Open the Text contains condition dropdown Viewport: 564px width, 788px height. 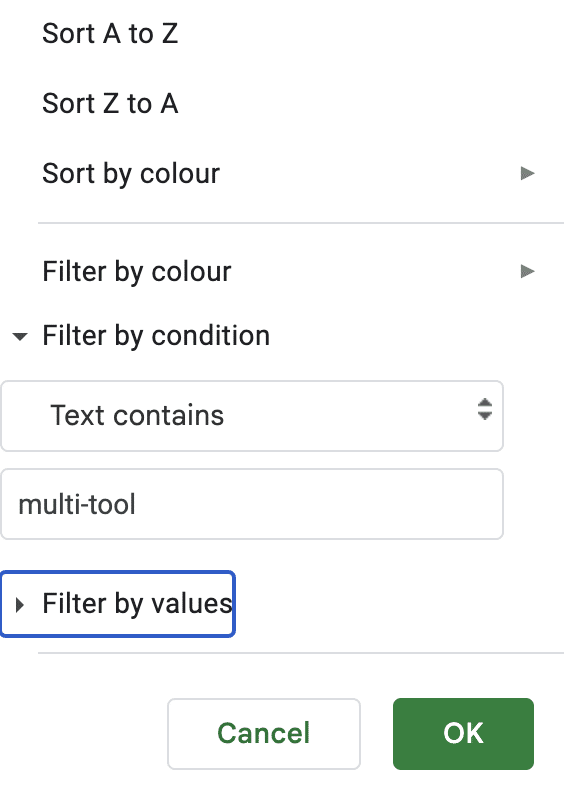pyautogui.click(x=252, y=416)
